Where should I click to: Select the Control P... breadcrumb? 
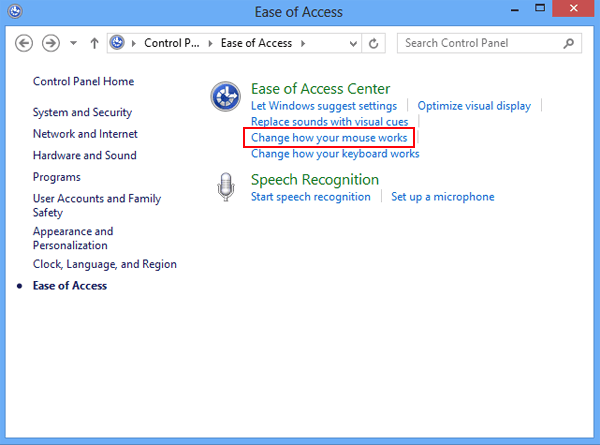coord(171,43)
